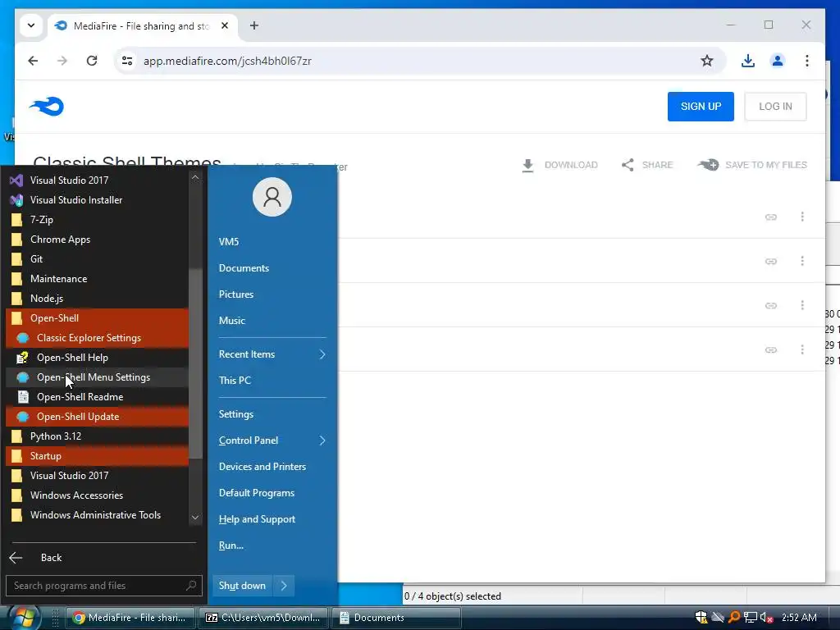
Task: Open the tab search dropdown
Action: point(31,25)
